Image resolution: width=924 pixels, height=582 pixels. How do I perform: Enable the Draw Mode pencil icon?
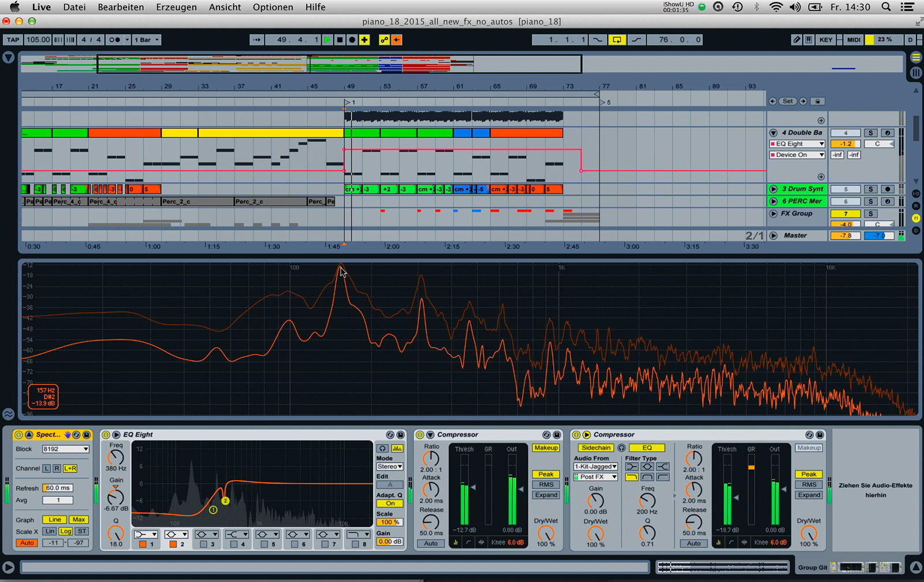coord(797,40)
